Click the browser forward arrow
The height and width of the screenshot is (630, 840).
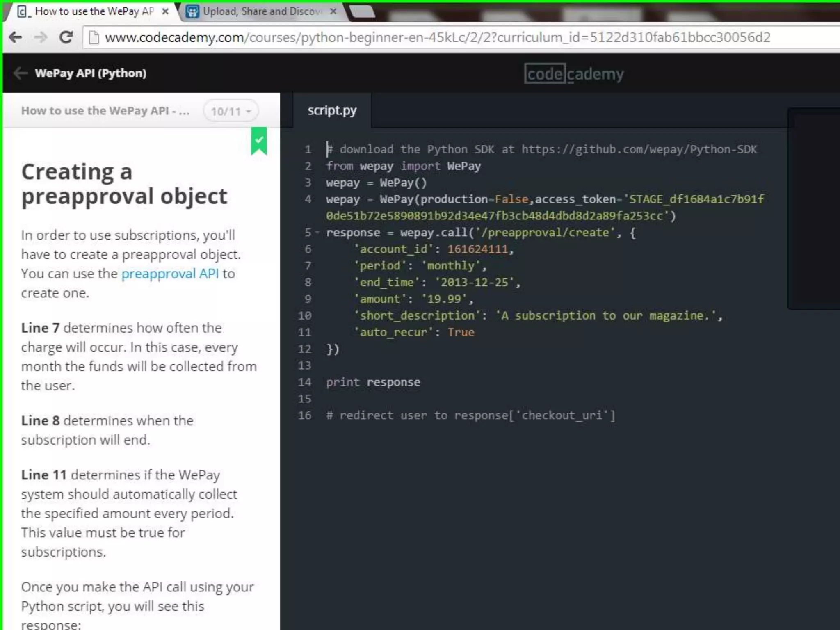tap(41, 38)
